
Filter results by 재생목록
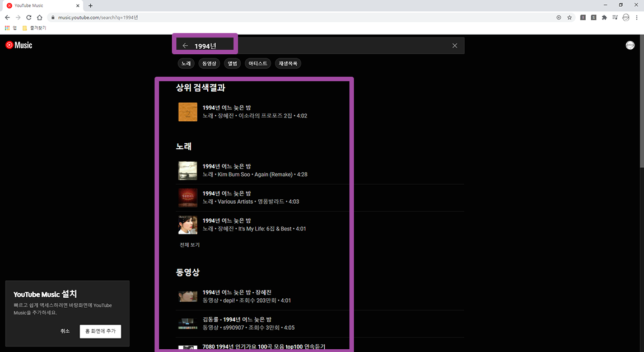(288, 64)
